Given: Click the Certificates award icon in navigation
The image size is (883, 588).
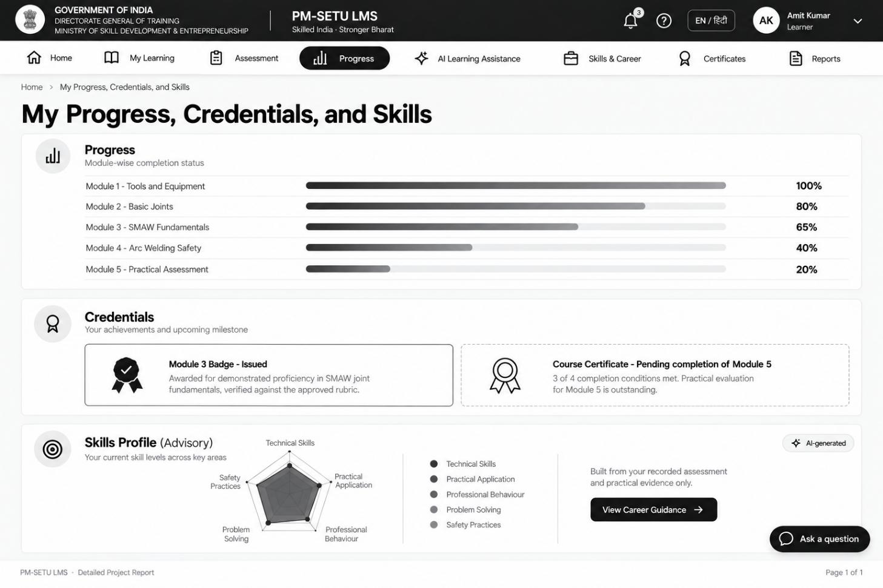Looking at the screenshot, I should tap(685, 59).
